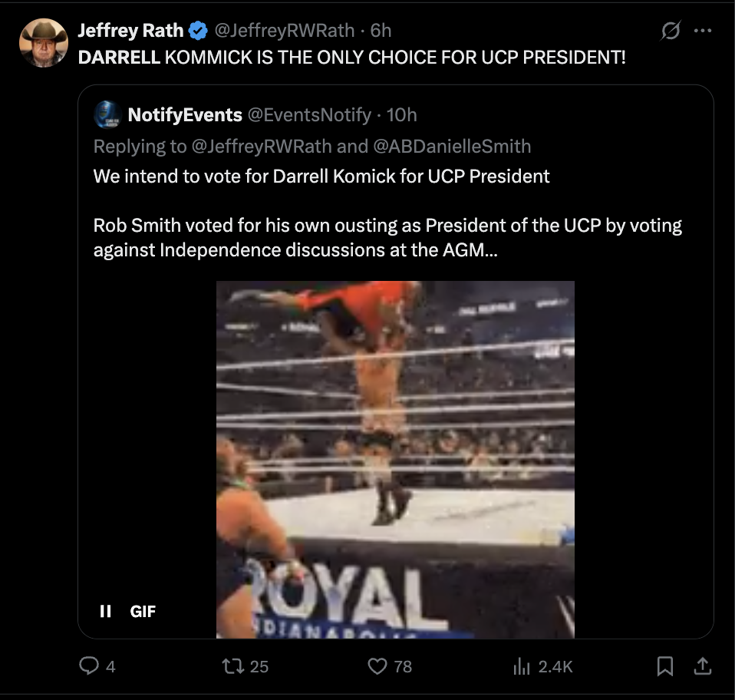The image size is (735, 700).
Task: Open the three-dot more options menu
Action: pos(702,31)
